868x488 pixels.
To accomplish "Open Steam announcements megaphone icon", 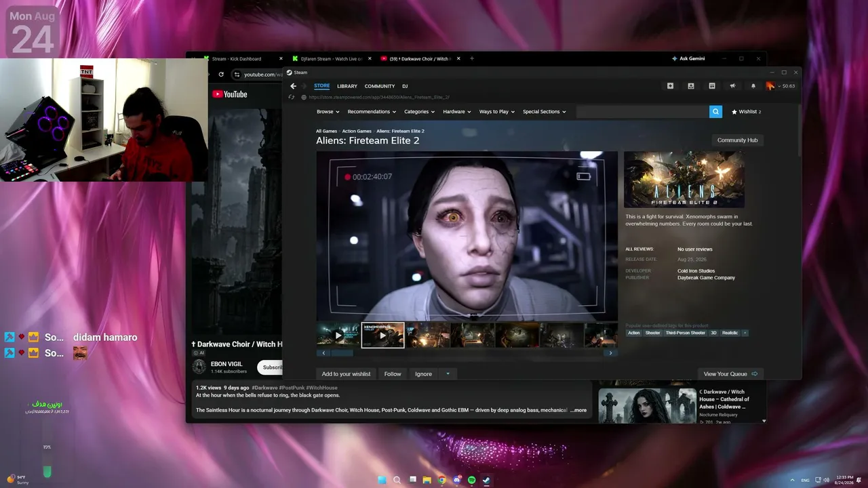I will pyautogui.click(x=732, y=86).
